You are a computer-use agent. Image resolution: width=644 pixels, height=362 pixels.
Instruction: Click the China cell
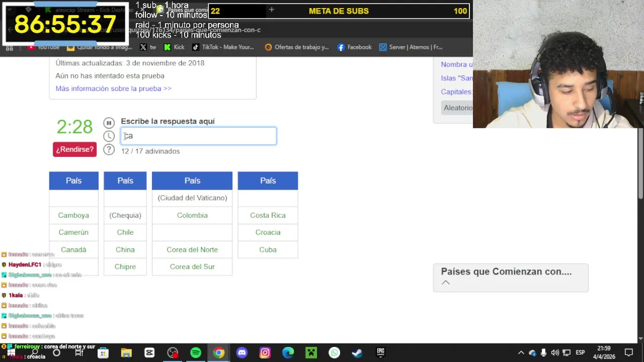pyautogui.click(x=125, y=249)
